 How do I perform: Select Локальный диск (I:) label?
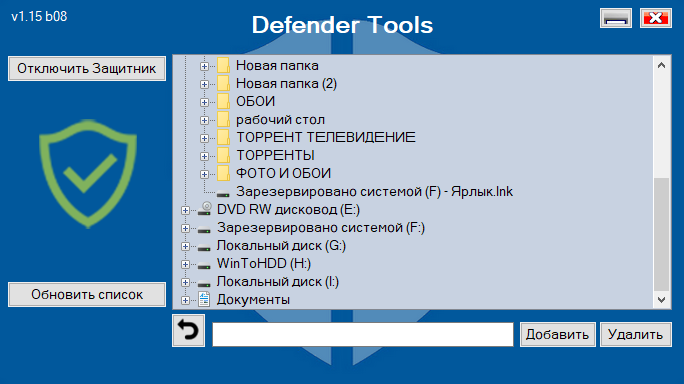click(278, 281)
